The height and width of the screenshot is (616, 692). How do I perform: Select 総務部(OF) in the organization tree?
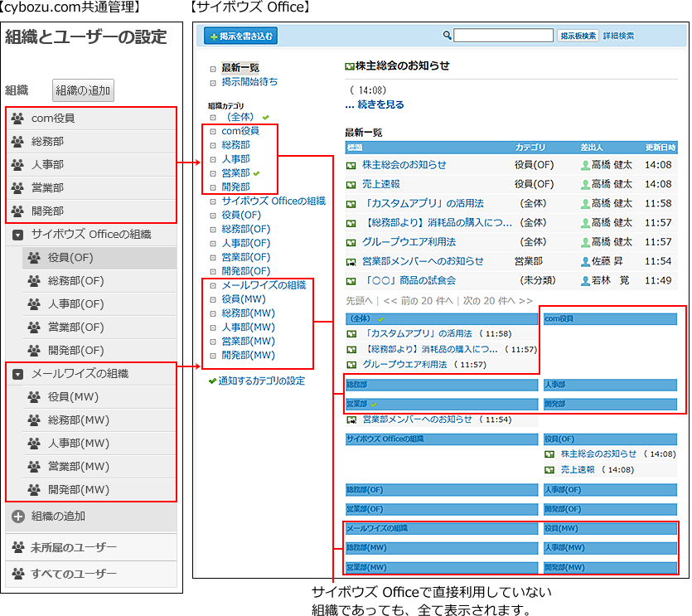99,281
